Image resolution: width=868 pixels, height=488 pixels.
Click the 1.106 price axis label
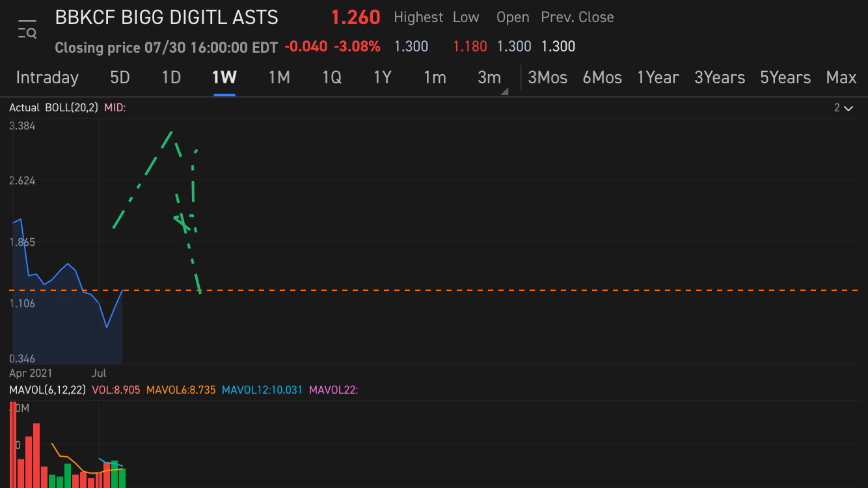[22, 303]
